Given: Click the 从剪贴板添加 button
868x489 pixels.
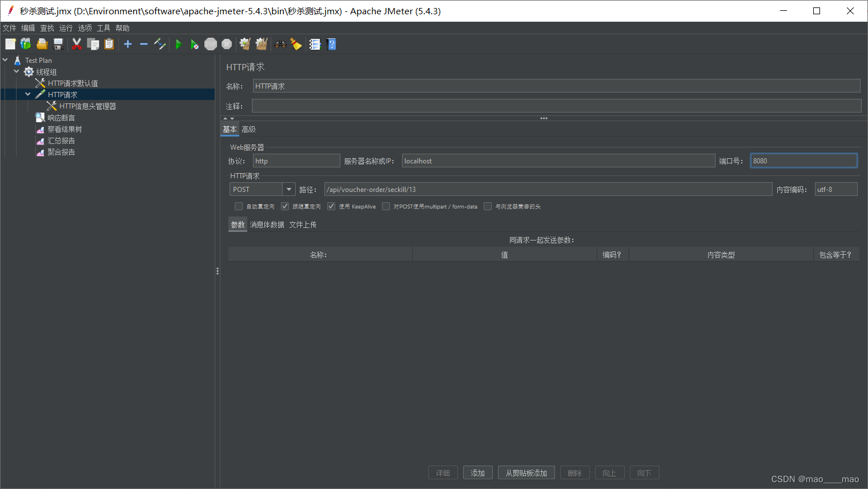Looking at the screenshot, I should (x=527, y=473).
